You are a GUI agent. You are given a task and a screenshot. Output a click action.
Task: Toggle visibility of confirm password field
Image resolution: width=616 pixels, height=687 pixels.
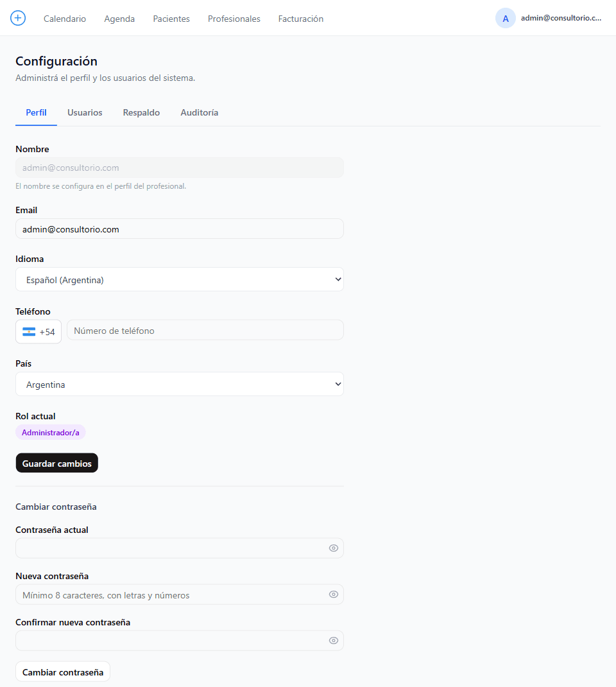coord(334,641)
